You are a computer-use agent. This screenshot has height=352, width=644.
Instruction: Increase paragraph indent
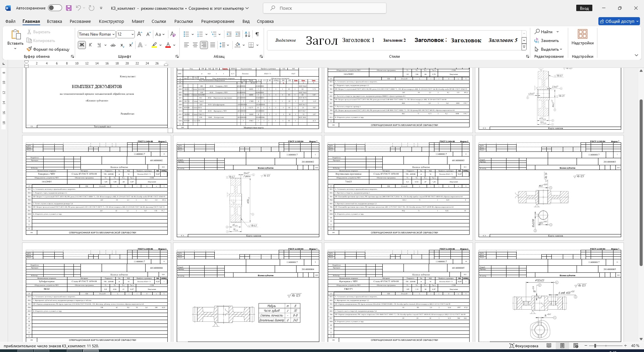(238, 34)
